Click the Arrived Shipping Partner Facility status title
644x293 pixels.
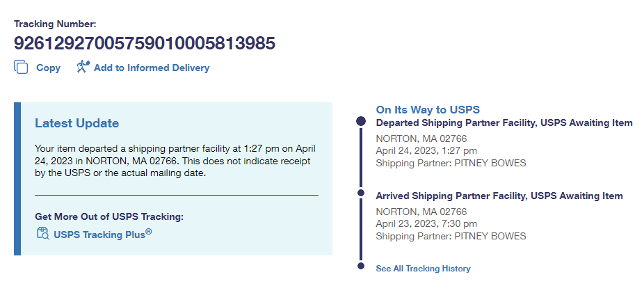tap(499, 196)
